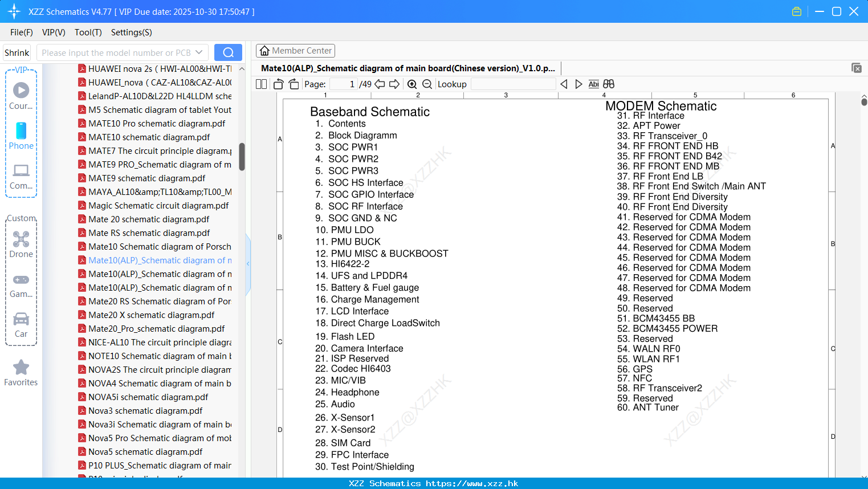Open Settings(S) menu
Image resolution: width=868 pixels, height=489 pixels.
tap(132, 32)
